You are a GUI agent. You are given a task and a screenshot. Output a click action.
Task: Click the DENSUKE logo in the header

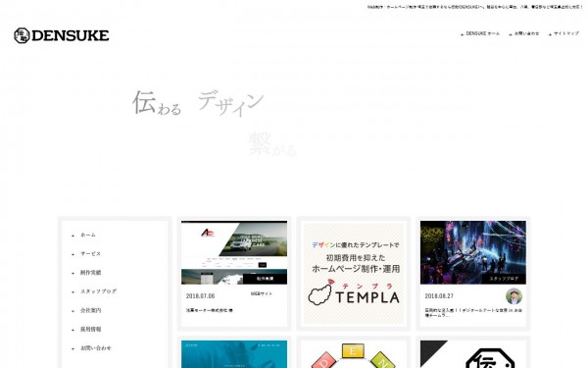[62, 35]
